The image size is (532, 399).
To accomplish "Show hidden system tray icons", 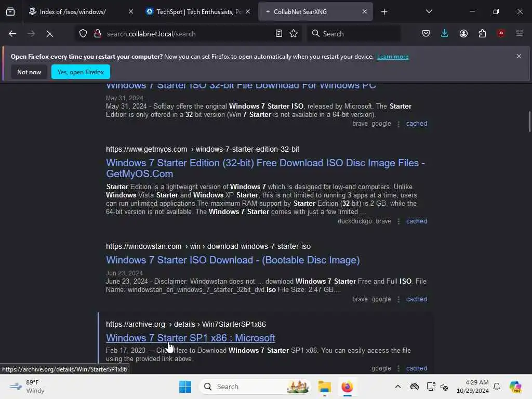I will [x=398, y=387].
